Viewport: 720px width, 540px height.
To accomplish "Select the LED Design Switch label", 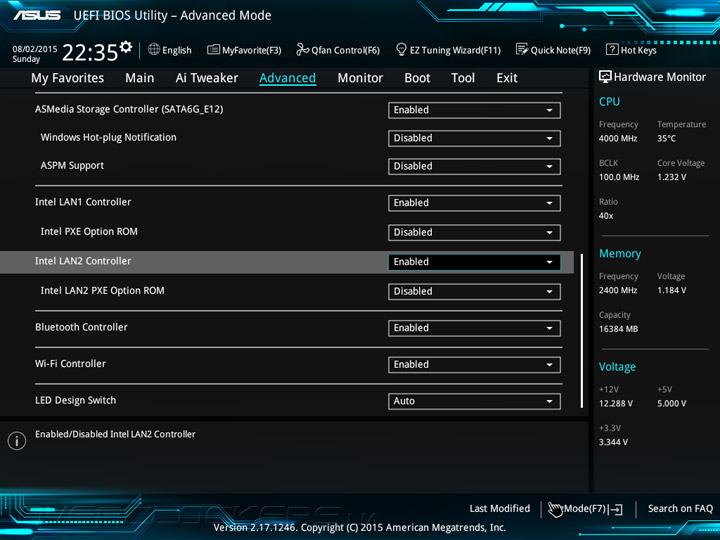I will click(76, 400).
